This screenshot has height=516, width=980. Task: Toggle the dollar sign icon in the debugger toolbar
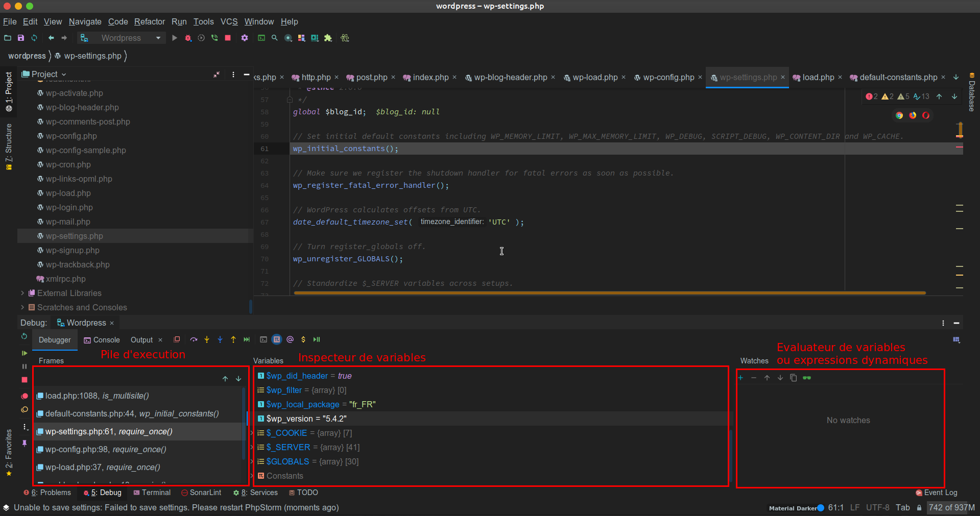303,339
